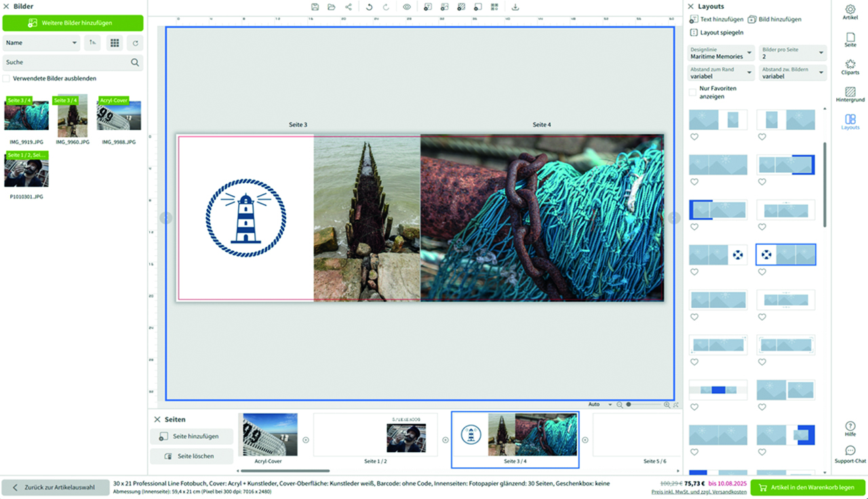Open the Name sort dropdown
Viewport: 868px width, 499px height.
[42, 43]
